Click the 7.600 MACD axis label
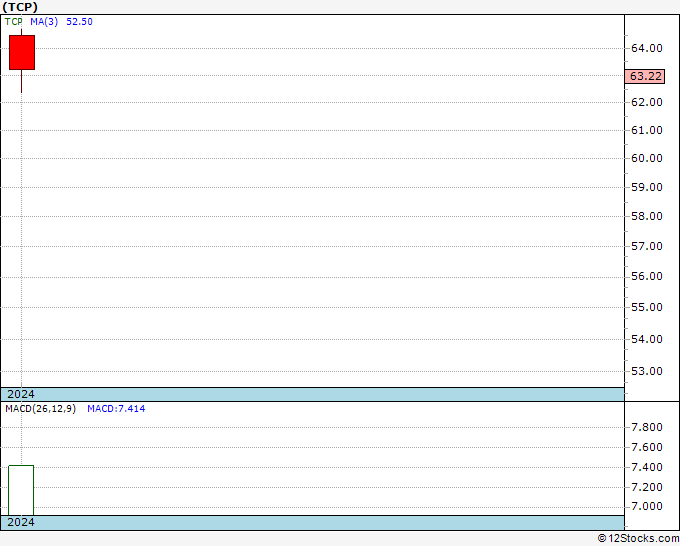The width and height of the screenshot is (680, 546). tap(647, 447)
